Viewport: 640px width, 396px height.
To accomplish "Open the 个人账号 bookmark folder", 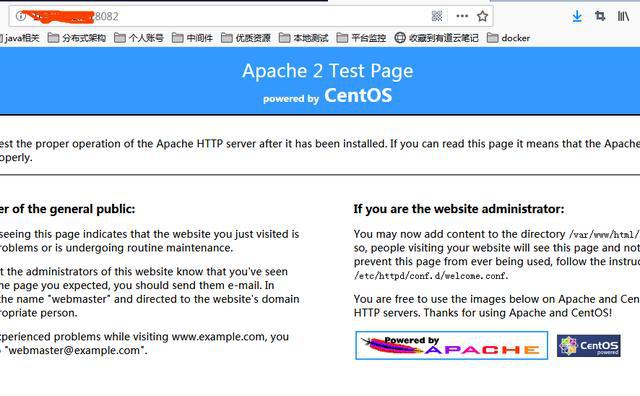I will coord(139,38).
